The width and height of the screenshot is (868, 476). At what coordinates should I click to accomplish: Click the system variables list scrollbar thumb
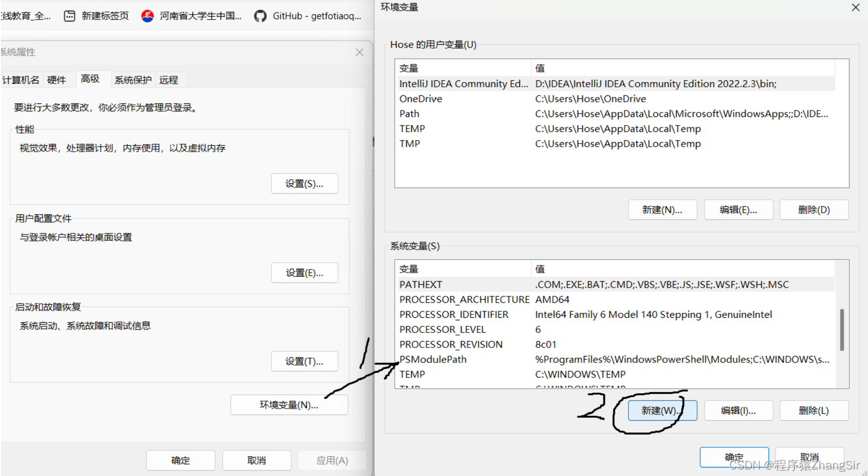coord(842,330)
